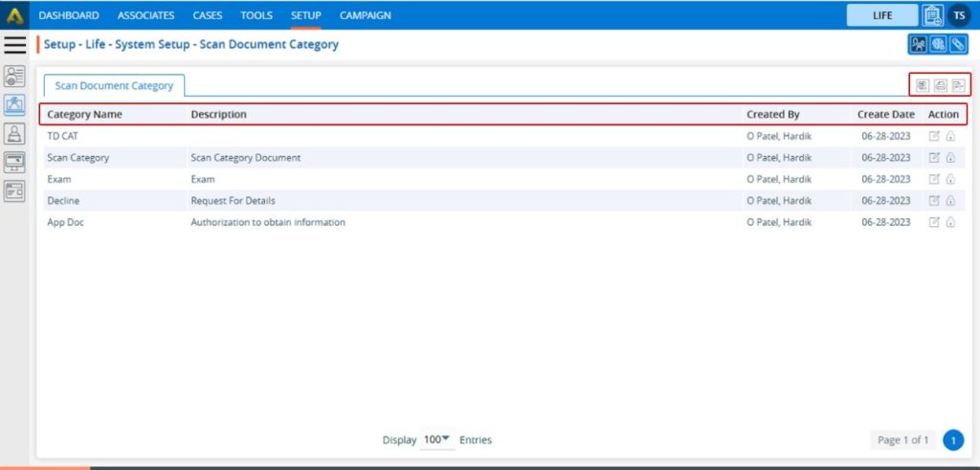Image resolution: width=980 pixels, height=470 pixels.
Task: Click the lock icon for Exam row
Action: click(950, 179)
